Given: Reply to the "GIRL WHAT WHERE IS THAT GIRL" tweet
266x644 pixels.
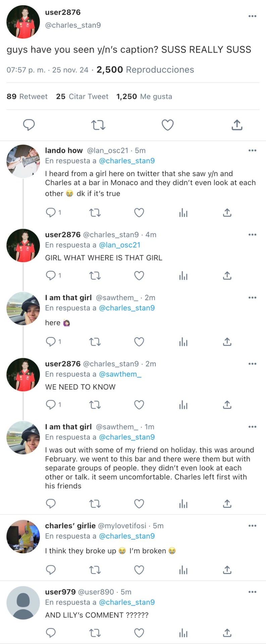Looking at the screenshot, I should pos(51,276).
